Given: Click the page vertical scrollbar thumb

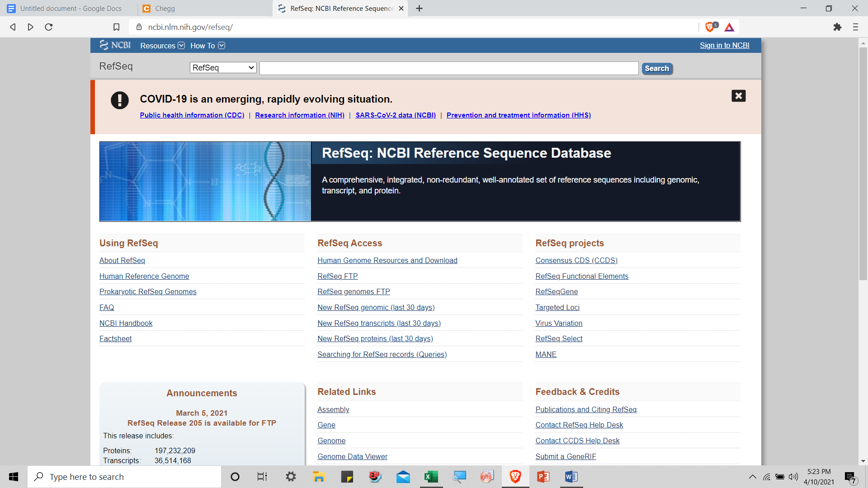Looking at the screenshot, I should click(863, 163).
